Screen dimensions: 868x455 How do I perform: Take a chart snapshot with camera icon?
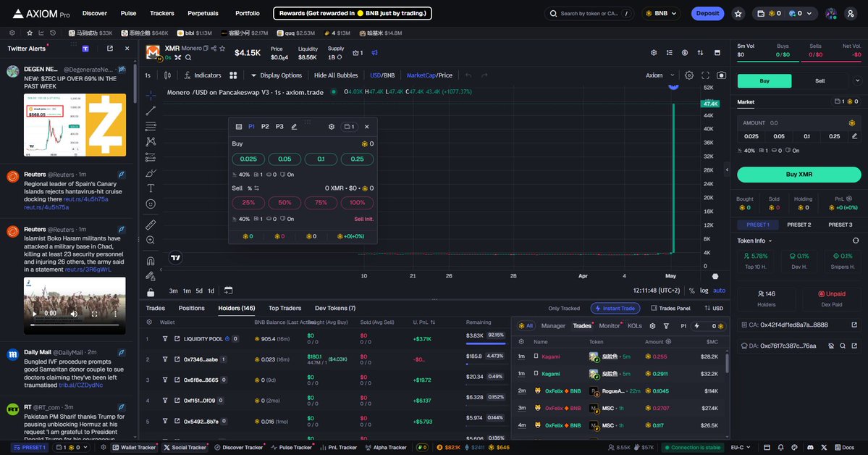point(721,75)
